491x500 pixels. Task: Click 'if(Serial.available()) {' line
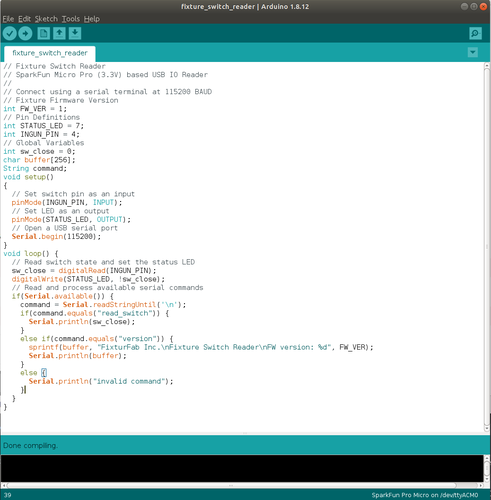point(63,296)
